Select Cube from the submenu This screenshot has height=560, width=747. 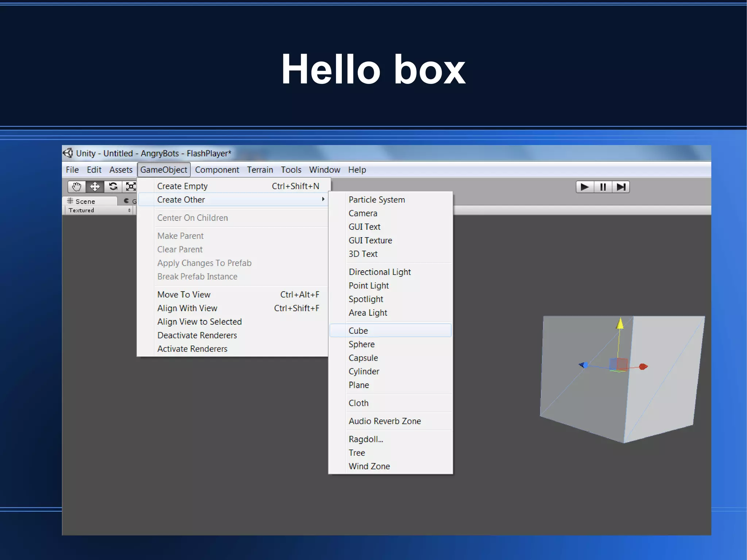(x=391, y=331)
